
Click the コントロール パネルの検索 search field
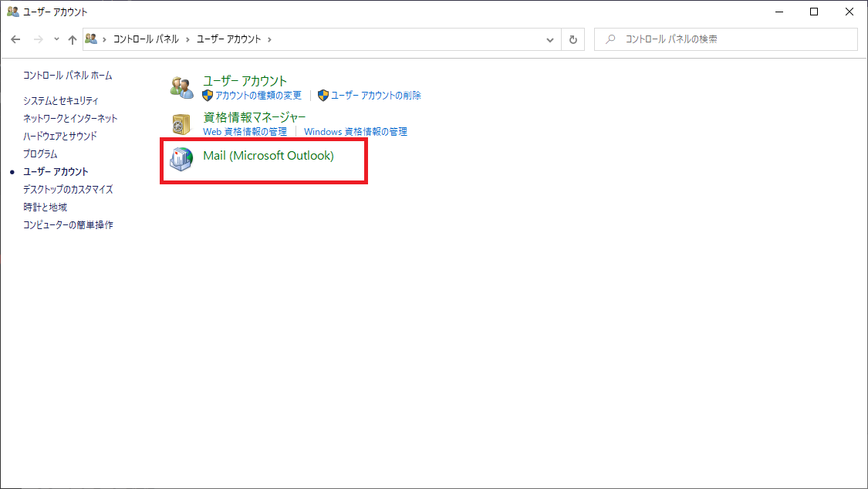tap(726, 39)
